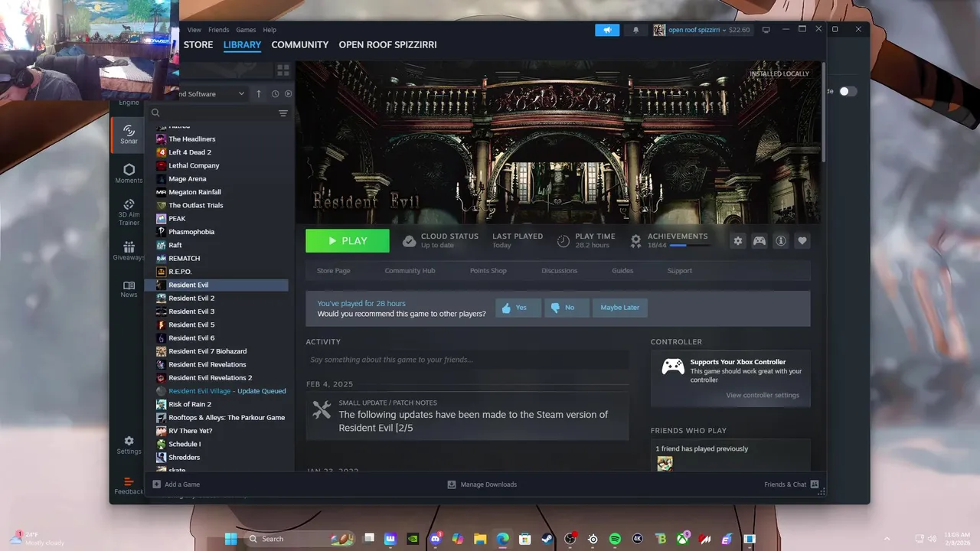Open the Community Hub link

point(410,271)
